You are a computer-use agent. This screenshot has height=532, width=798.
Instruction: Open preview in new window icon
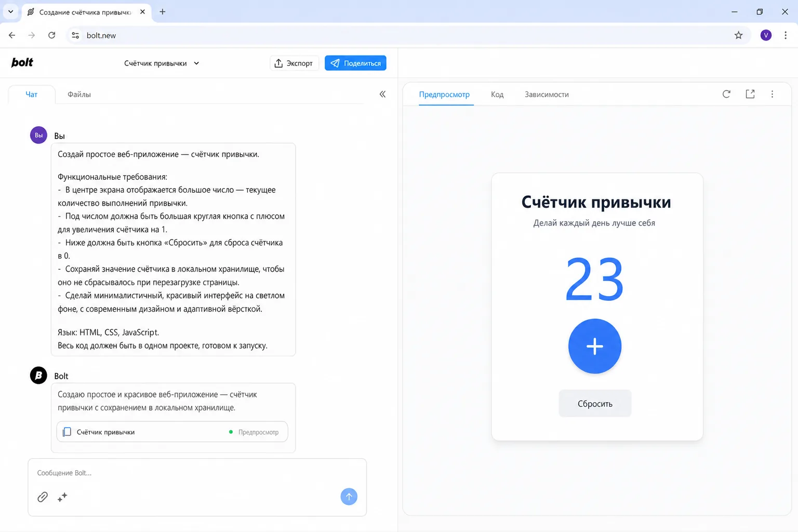click(x=750, y=94)
